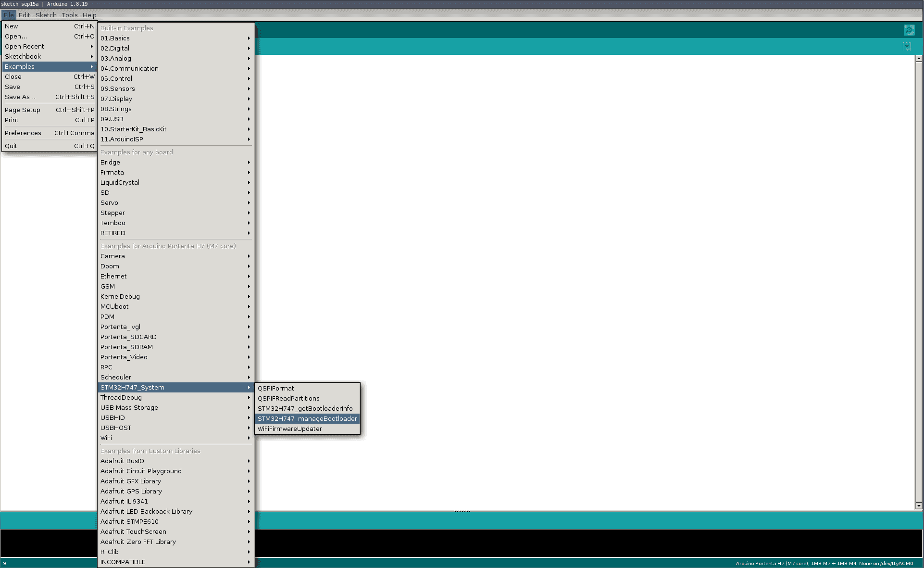
Task: Click Preferences in the File menu
Action: tap(23, 133)
